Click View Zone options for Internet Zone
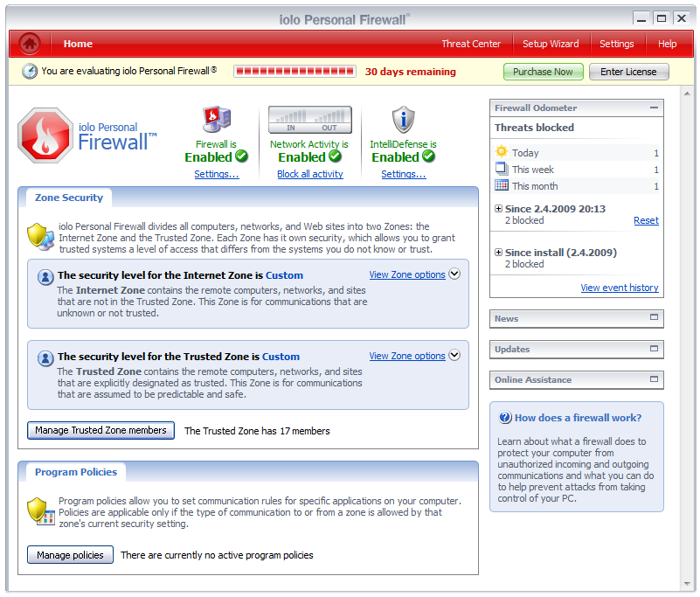This screenshot has width=700, height=597. (407, 274)
